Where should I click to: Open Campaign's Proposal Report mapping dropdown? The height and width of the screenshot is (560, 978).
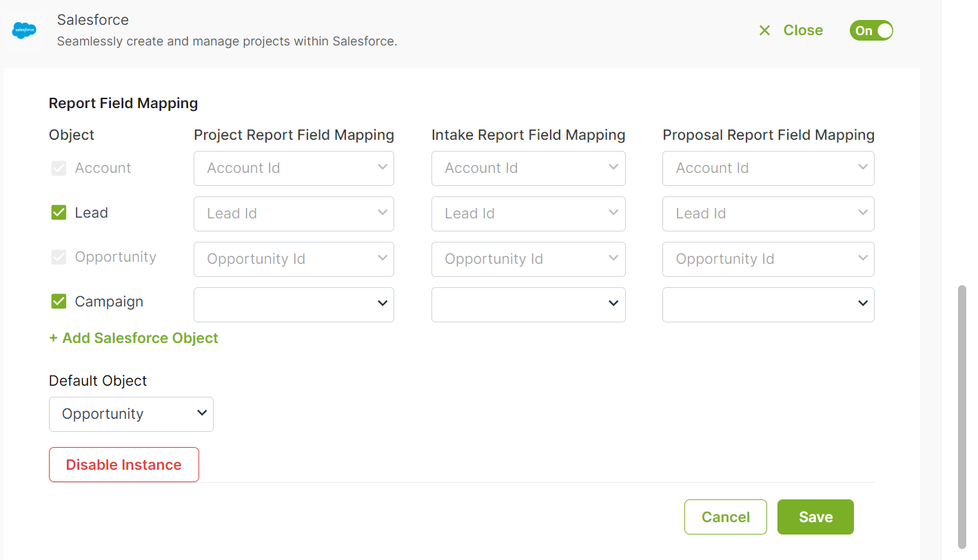click(768, 304)
